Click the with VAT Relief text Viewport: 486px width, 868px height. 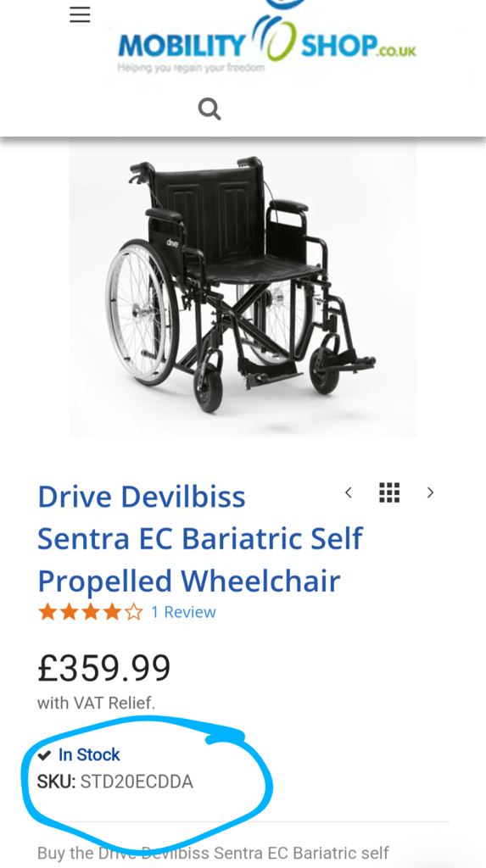pyautogui.click(x=97, y=703)
